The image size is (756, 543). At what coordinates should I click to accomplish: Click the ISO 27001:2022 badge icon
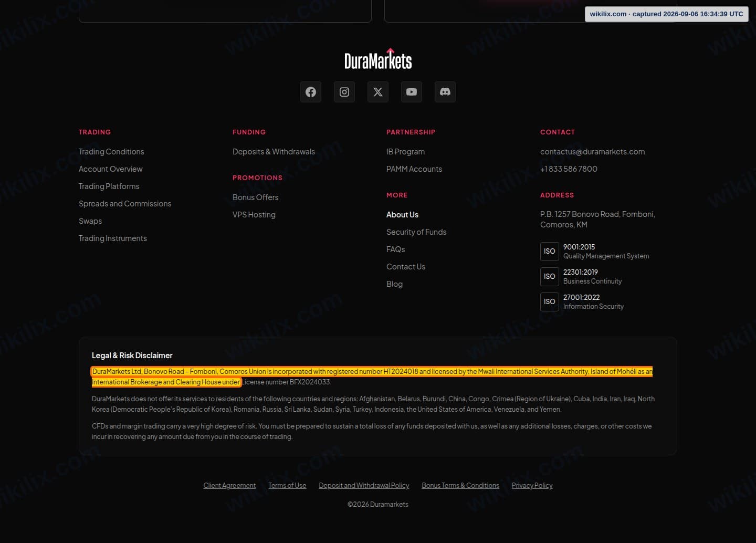click(550, 302)
